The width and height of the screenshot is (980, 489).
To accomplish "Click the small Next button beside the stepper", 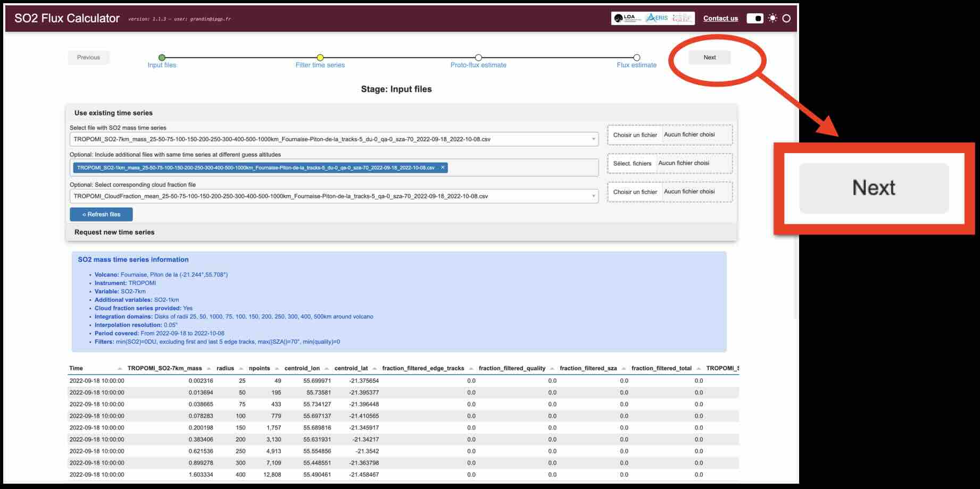I will [709, 57].
